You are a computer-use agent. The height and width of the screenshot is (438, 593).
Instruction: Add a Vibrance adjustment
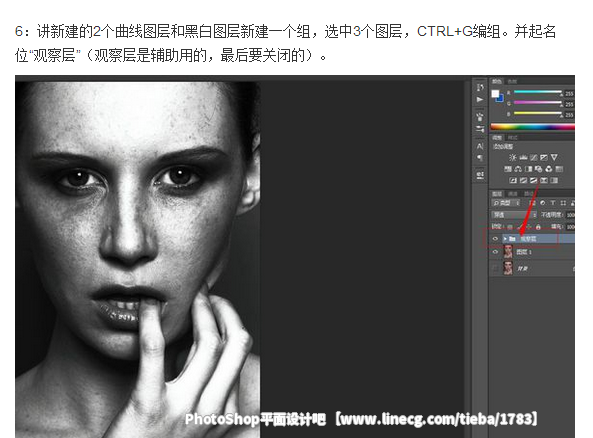[554, 157]
